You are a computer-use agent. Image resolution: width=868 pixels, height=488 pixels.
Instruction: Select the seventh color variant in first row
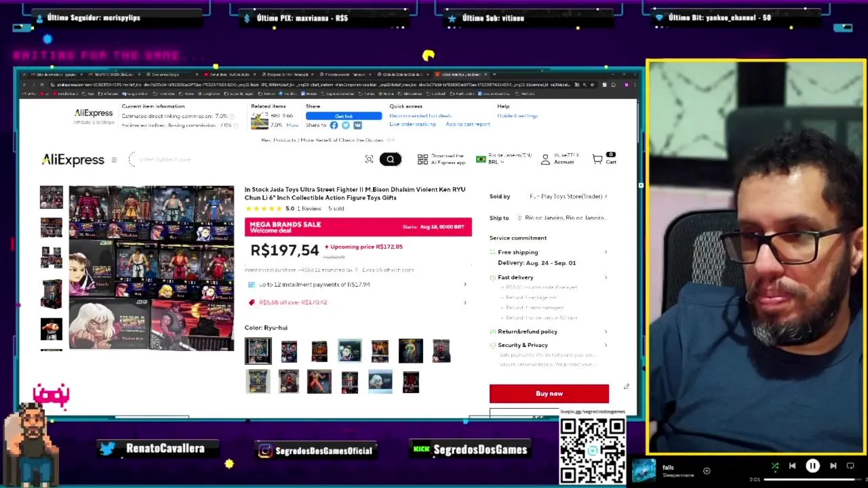pyautogui.click(x=441, y=351)
